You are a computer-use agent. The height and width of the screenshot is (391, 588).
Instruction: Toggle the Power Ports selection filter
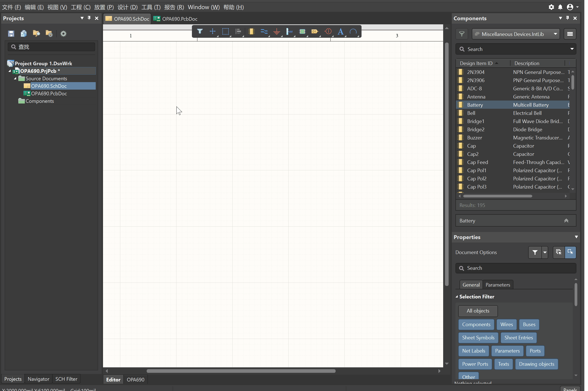(x=475, y=364)
